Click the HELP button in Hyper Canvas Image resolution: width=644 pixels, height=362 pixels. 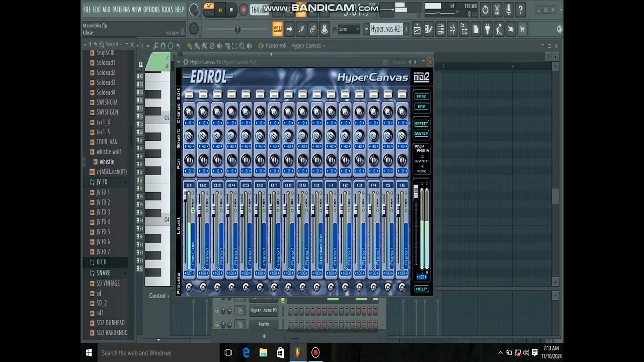(421, 289)
